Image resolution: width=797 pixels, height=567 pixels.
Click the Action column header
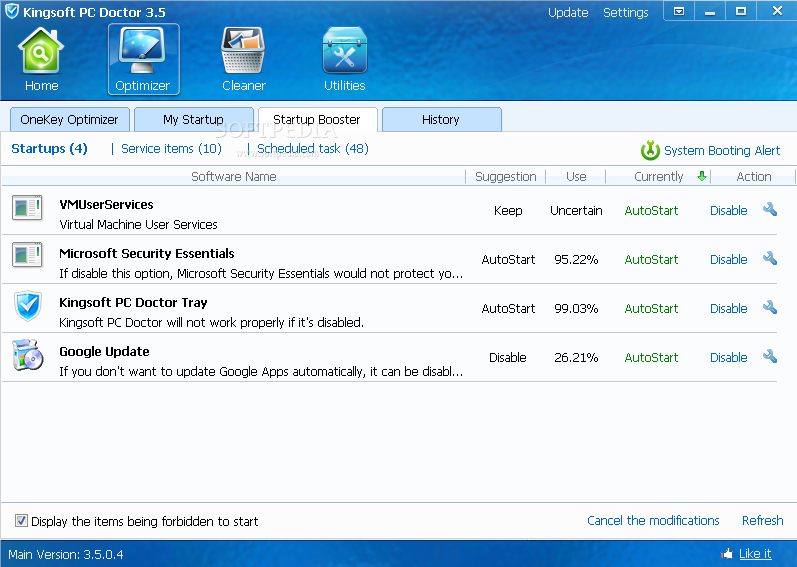[754, 176]
